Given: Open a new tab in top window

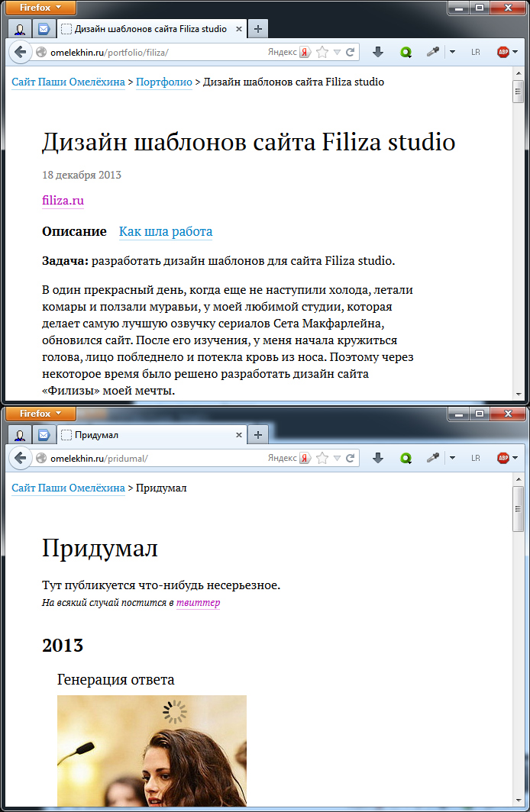Looking at the screenshot, I should click(258, 29).
